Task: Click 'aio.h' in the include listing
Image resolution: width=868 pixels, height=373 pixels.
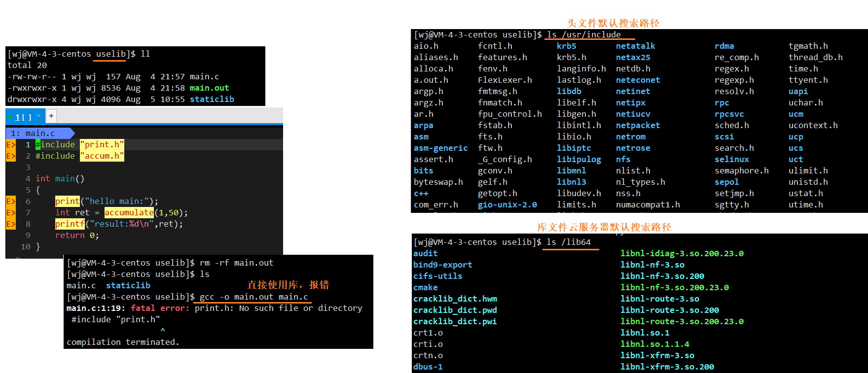Action: [x=426, y=46]
